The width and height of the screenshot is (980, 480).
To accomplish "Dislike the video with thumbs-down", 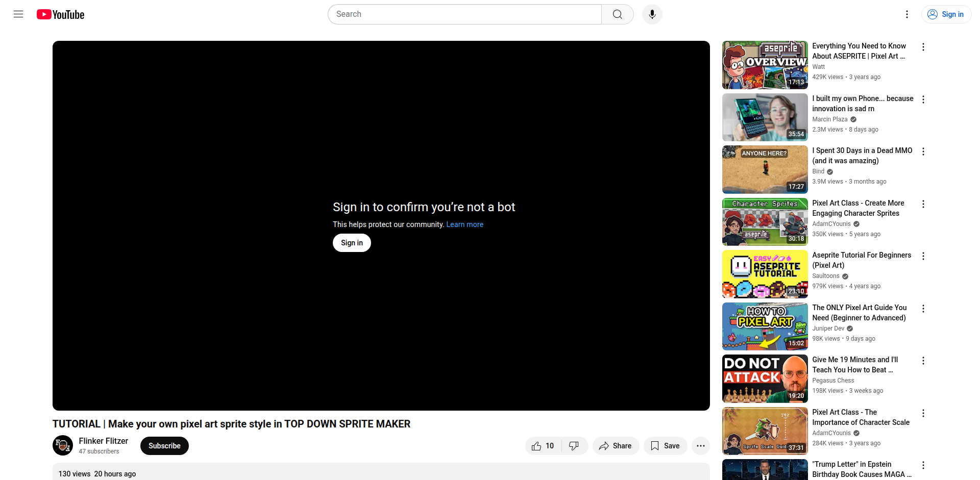I will [574, 446].
